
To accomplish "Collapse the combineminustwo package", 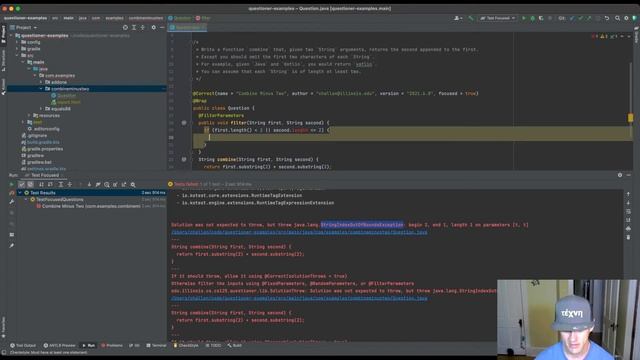I will coord(41,89).
